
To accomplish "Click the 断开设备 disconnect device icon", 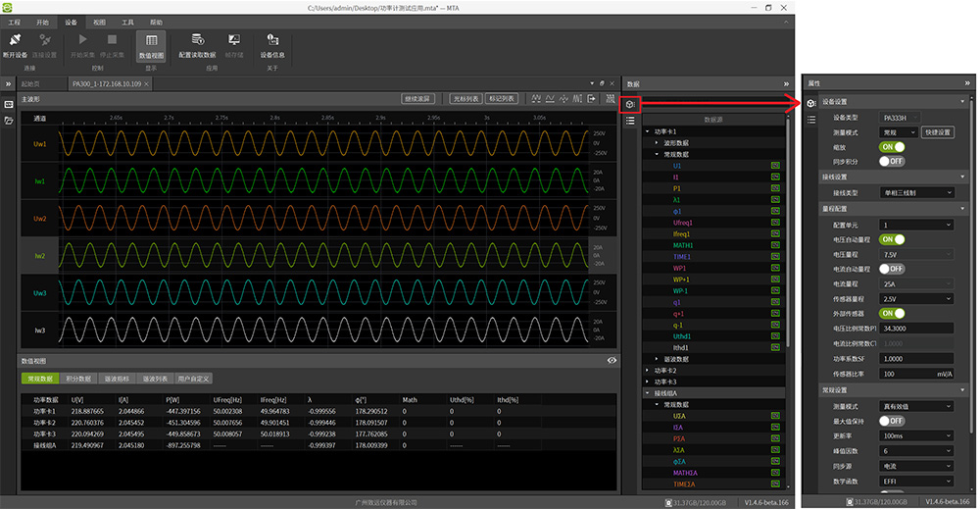I will coord(16,40).
